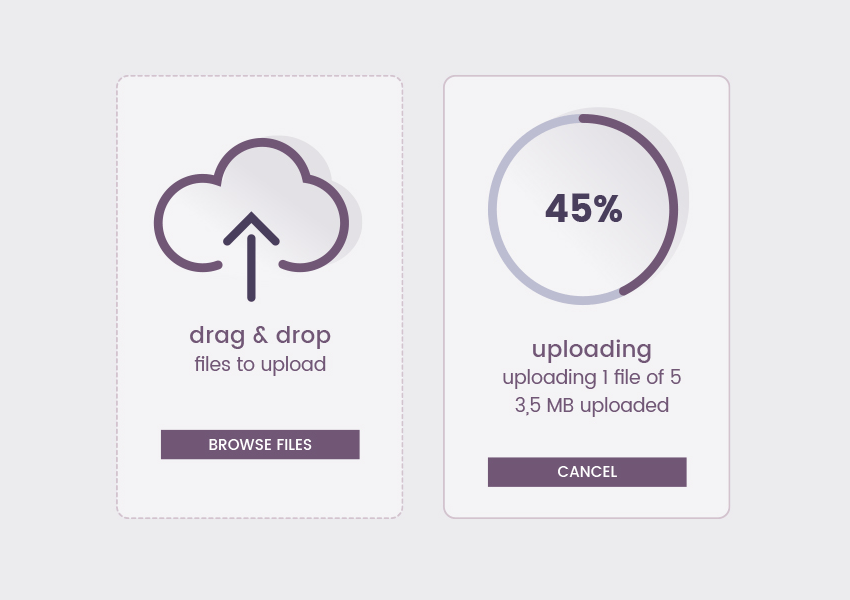The image size is (850, 600).
Task: Click the 3,5 MB uploaded text
Action: pyautogui.click(x=591, y=405)
